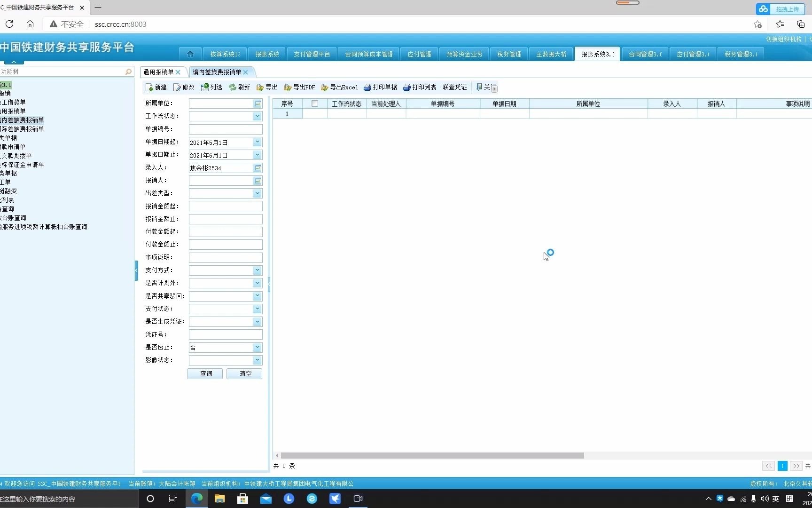Open Edge from the taskbar

(197, 499)
